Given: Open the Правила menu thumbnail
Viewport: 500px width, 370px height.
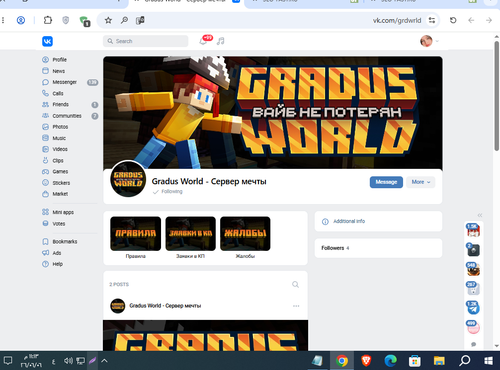Looking at the screenshot, I should tap(135, 234).
